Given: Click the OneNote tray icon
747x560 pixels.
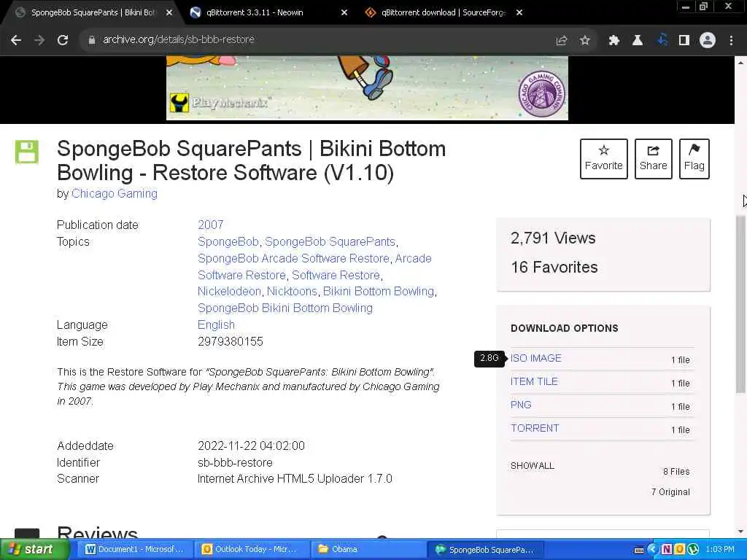Looking at the screenshot, I should click(x=667, y=550).
